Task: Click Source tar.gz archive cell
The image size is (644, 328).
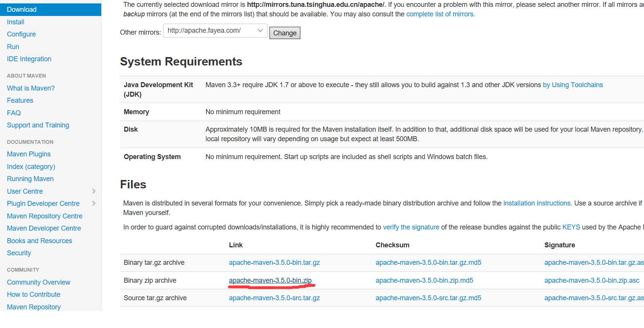Action: (x=155, y=298)
